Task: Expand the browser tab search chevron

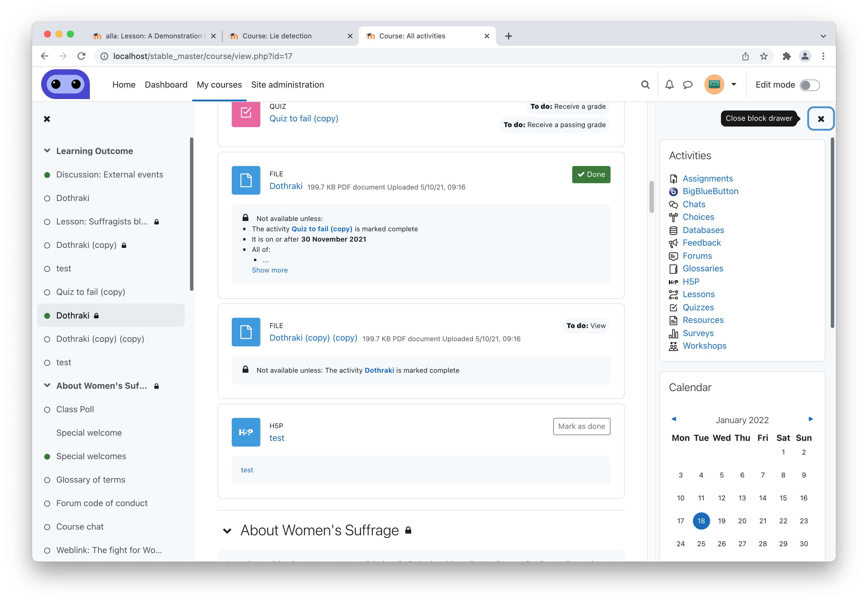Action: click(823, 36)
